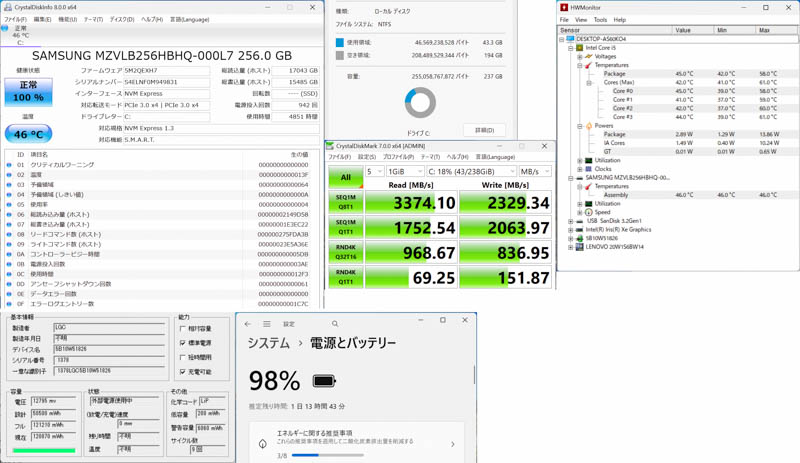Uncheck the 標準電源 checkbox

click(183, 343)
